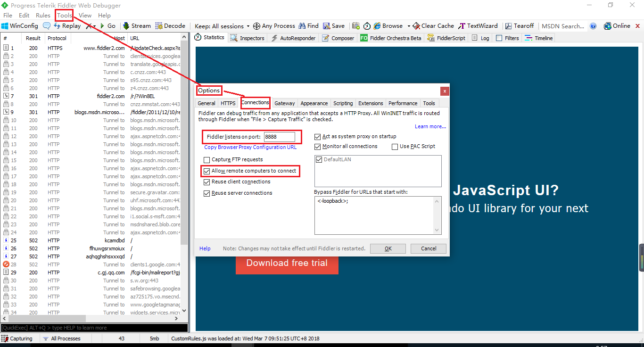Switch to the Inspectors tab
Screen dimensions: 644x347
coord(248,38)
